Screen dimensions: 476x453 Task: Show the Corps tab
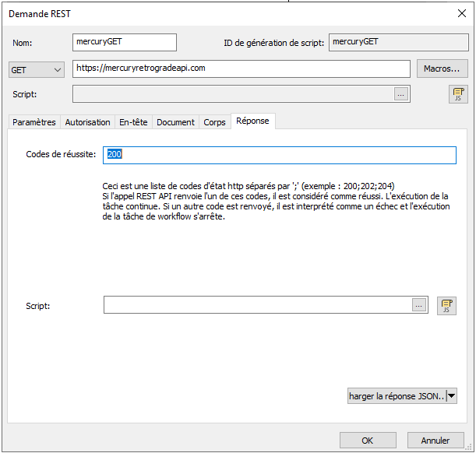[214, 122]
